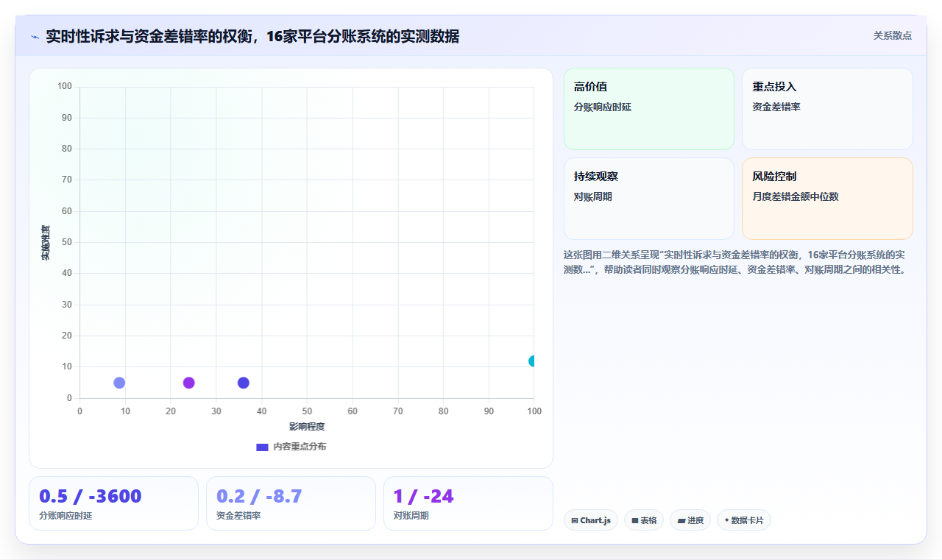Open the 重点投入 quadrant card
The width and height of the screenshot is (942, 560).
[x=827, y=109]
